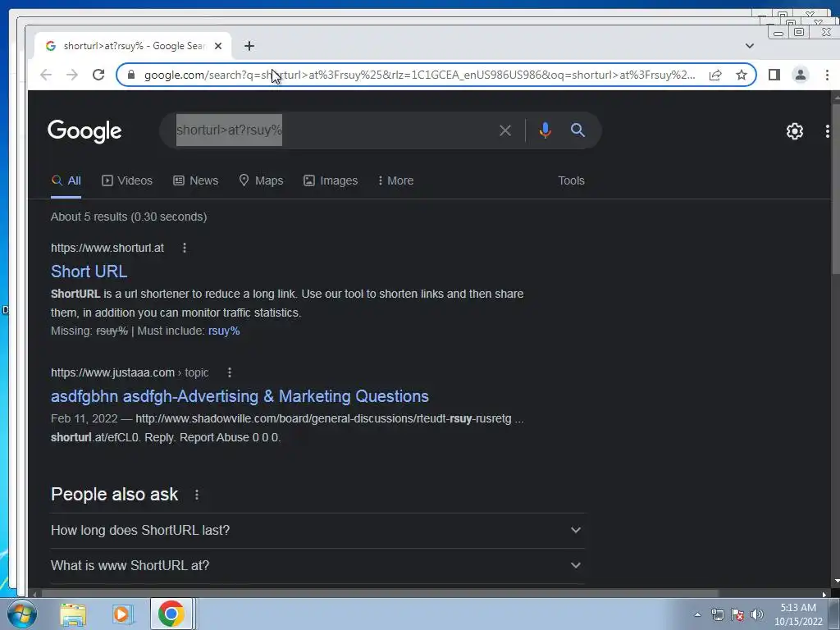This screenshot has width=840, height=630.
Task: Open a new tab with plus button
Action: pyautogui.click(x=249, y=46)
